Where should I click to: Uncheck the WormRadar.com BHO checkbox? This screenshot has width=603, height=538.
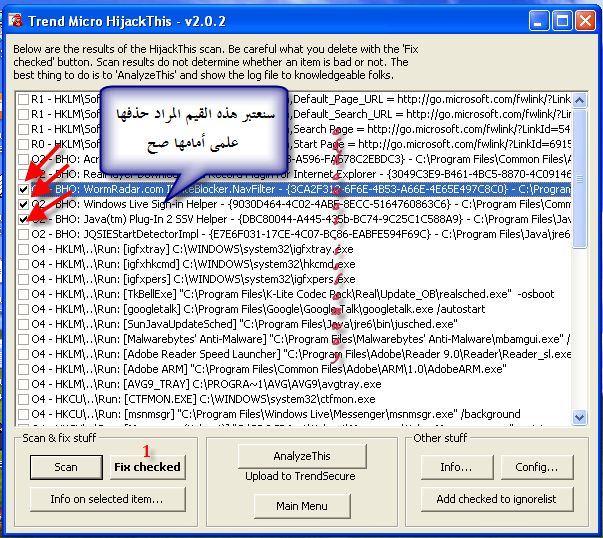pyautogui.click(x=23, y=189)
